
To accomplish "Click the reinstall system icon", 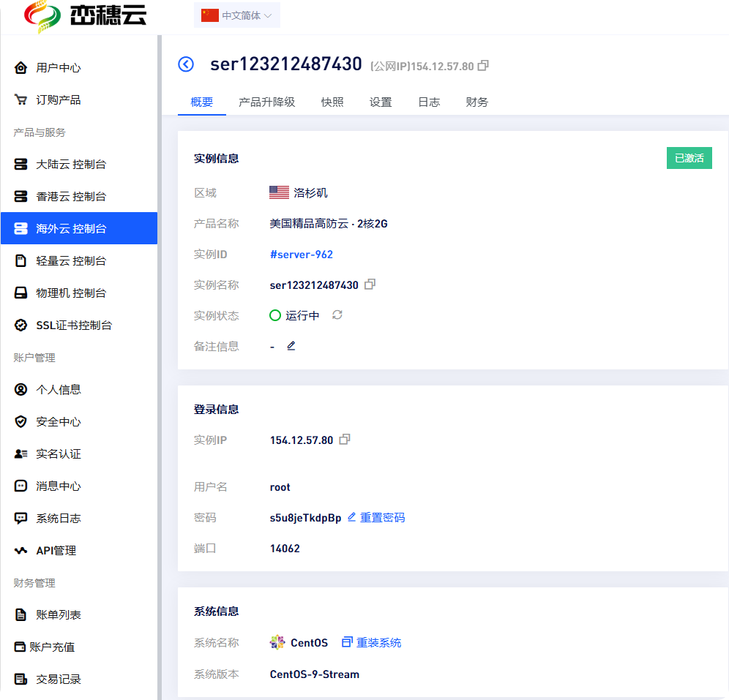I will [347, 642].
